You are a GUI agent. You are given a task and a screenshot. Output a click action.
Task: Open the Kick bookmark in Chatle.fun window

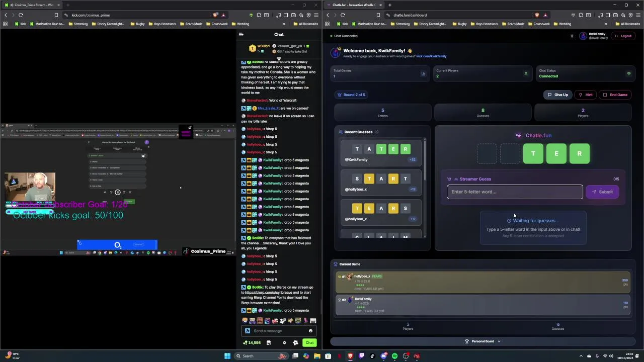[343, 24]
